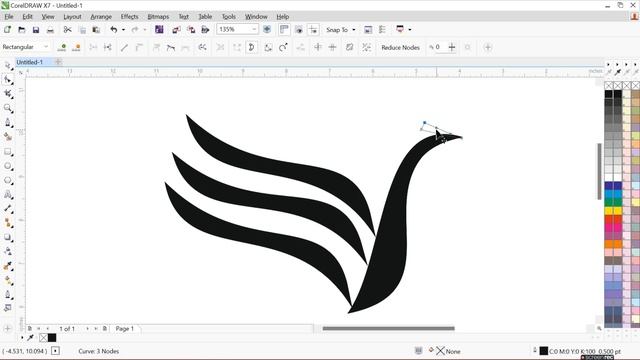The image size is (640, 360).
Task: Reflect nodes vertically
Action: click(333, 47)
